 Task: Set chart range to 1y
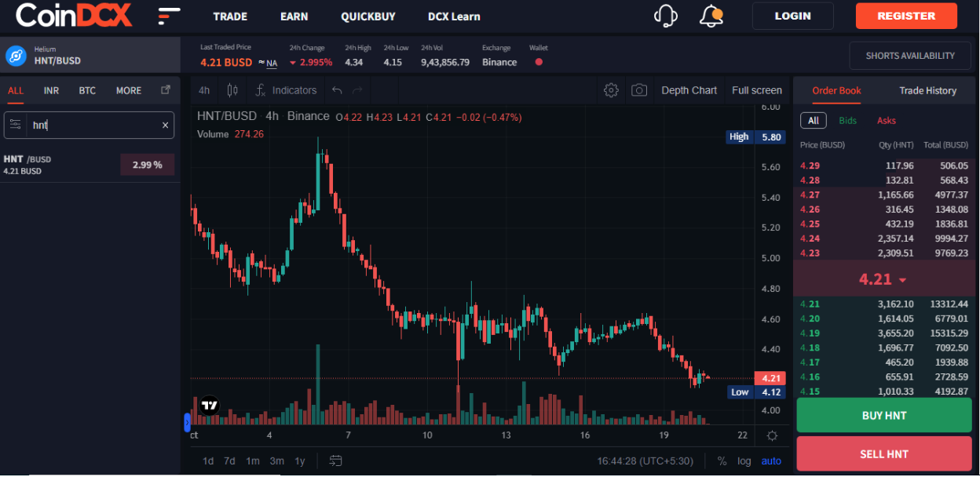(x=299, y=461)
